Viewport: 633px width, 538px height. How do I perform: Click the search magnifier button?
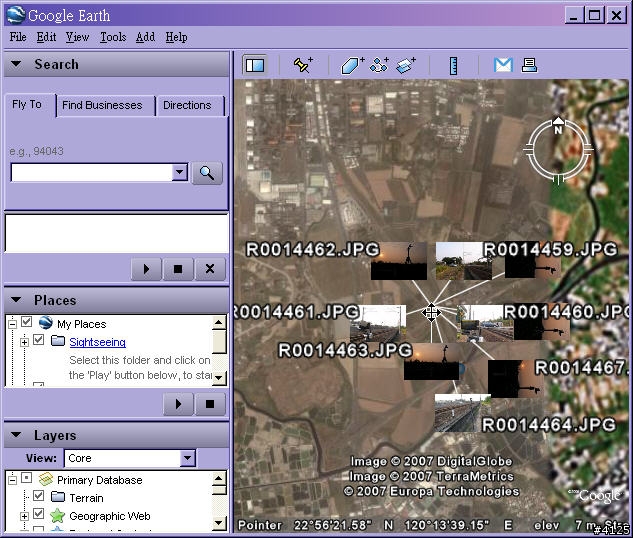pos(207,173)
